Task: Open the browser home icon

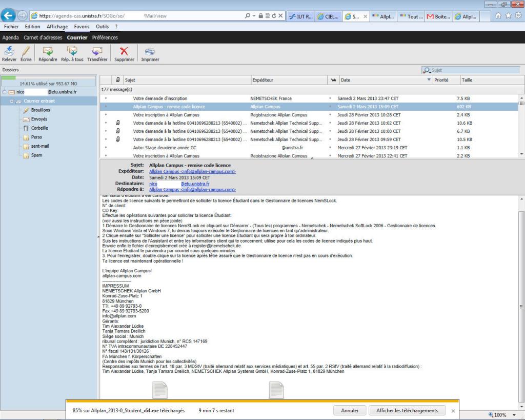Action: [x=498, y=15]
